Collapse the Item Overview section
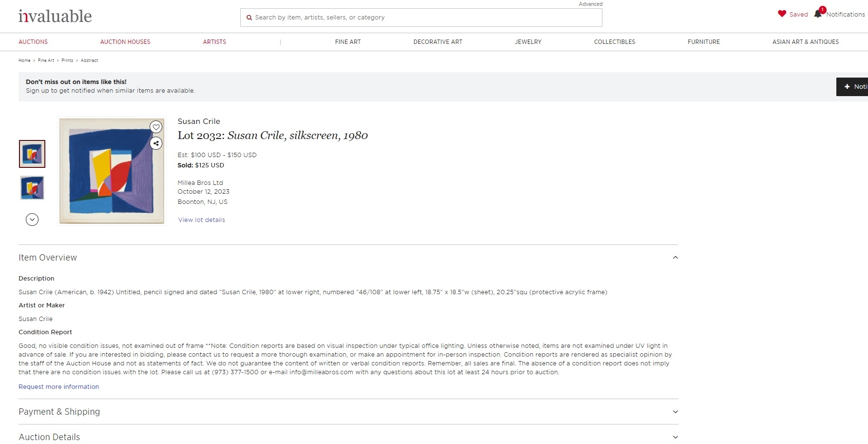This screenshot has width=868, height=444. point(675,258)
